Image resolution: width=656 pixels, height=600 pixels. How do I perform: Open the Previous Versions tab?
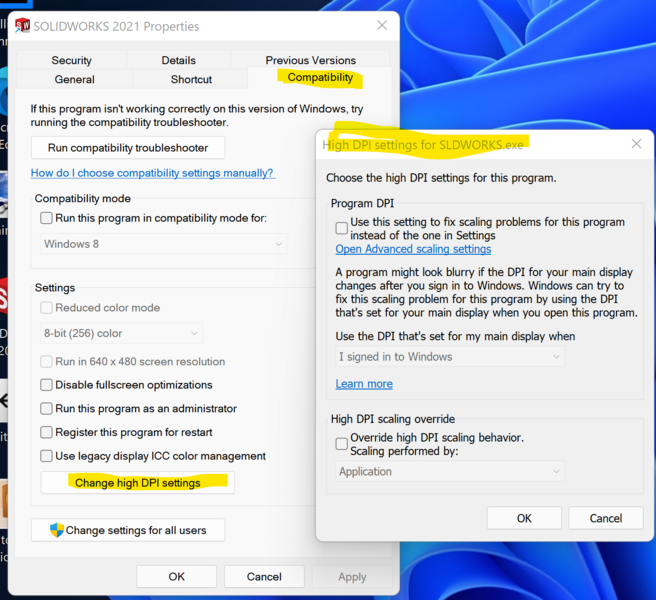[310, 60]
